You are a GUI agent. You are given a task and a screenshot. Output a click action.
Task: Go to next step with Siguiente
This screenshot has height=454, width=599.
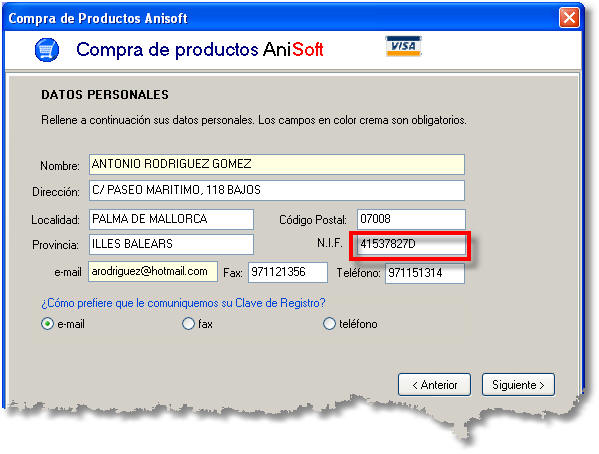point(518,385)
